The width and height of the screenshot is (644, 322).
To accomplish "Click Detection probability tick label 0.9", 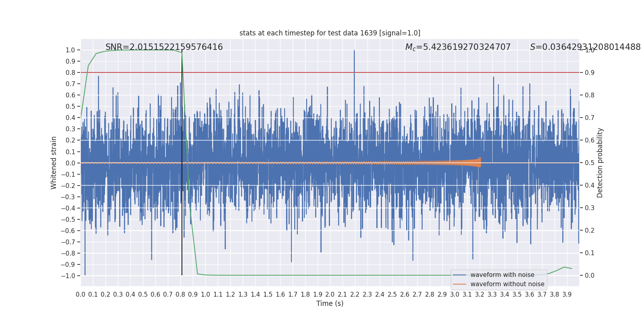I will [590, 73].
